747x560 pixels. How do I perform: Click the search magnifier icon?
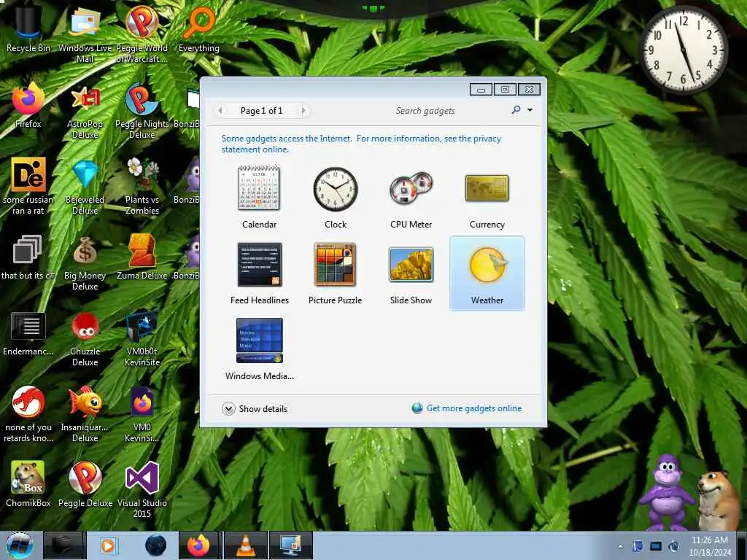tap(516, 110)
